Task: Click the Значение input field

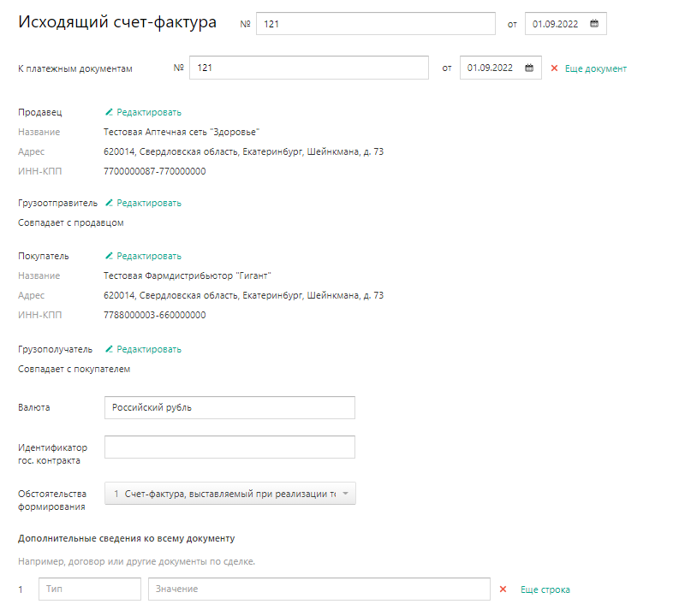Action: coord(319,589)
